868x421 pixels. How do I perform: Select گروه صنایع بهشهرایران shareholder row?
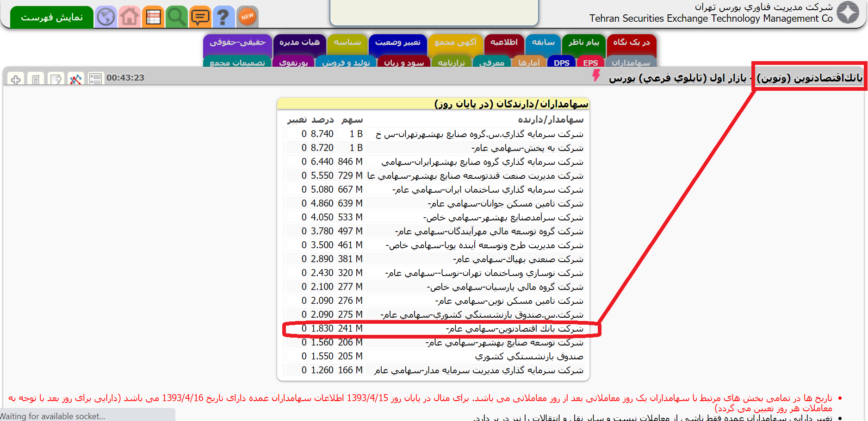pos(433,162)
